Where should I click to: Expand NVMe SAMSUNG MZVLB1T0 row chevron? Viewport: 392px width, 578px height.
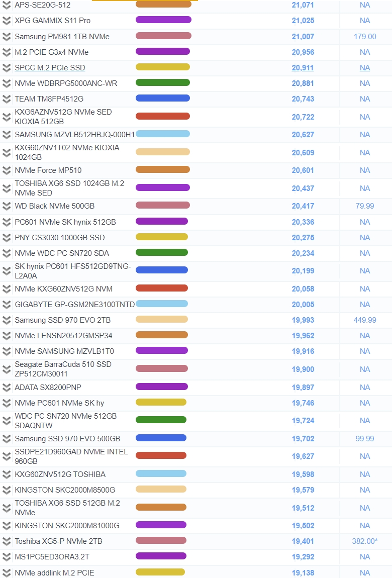click(6, 351)
